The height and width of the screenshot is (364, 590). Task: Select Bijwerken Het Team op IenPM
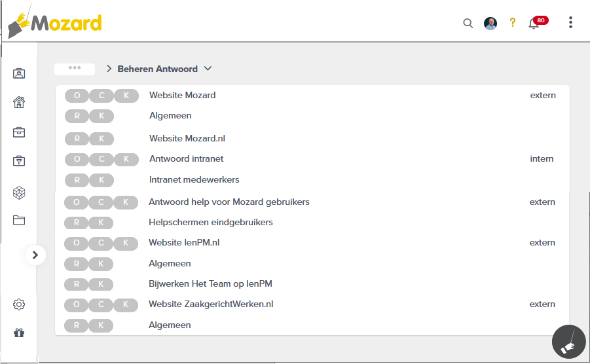pos(210,284)
